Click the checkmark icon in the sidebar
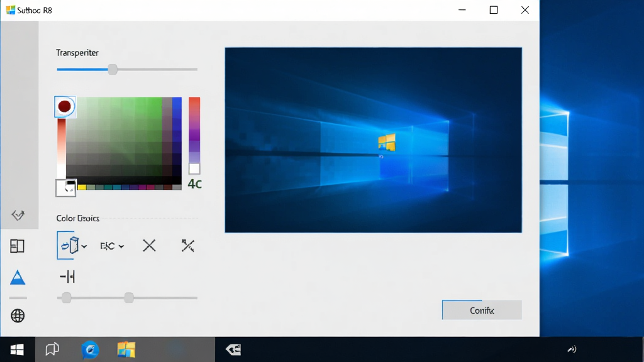 18,215
